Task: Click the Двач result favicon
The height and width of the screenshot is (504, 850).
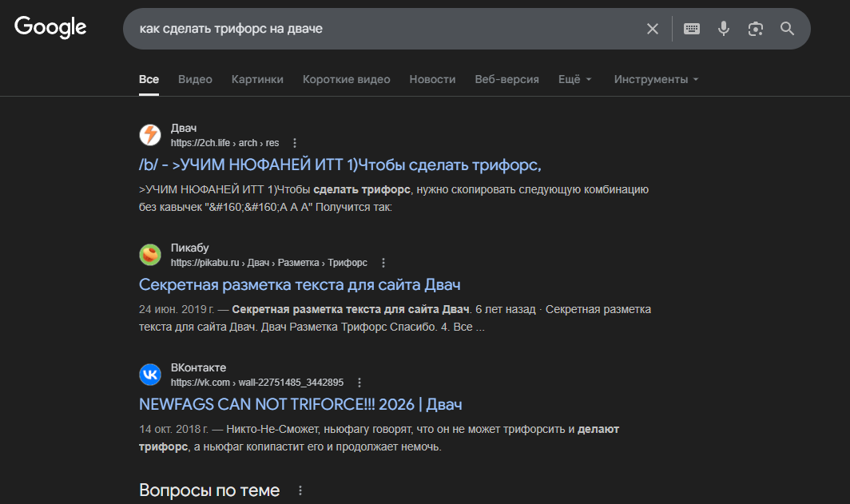Action: click(x=150, y=135)
